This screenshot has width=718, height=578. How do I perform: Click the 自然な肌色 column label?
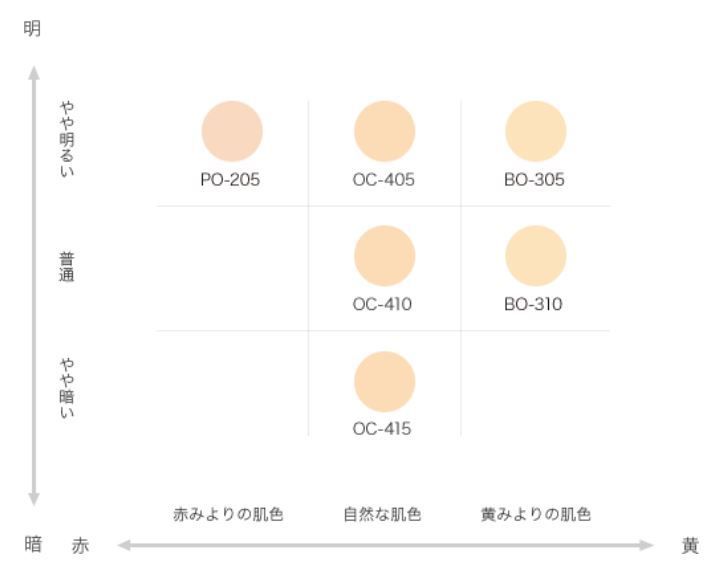[382, 514]
